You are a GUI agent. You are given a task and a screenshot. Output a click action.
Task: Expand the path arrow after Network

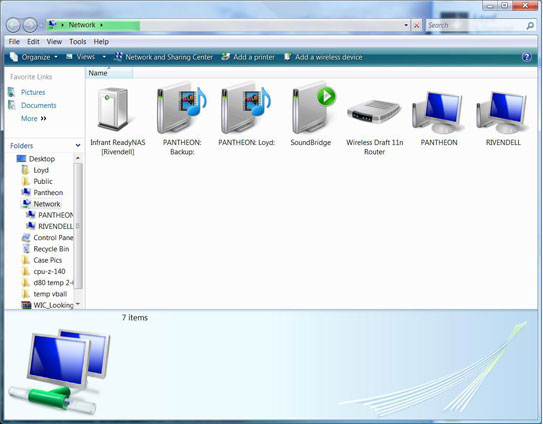101,25
